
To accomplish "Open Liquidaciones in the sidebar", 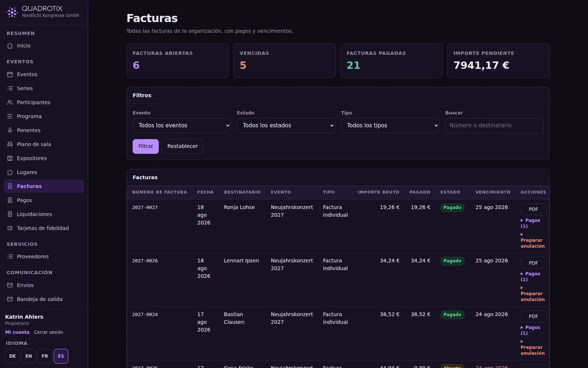I will pos(44,214).
